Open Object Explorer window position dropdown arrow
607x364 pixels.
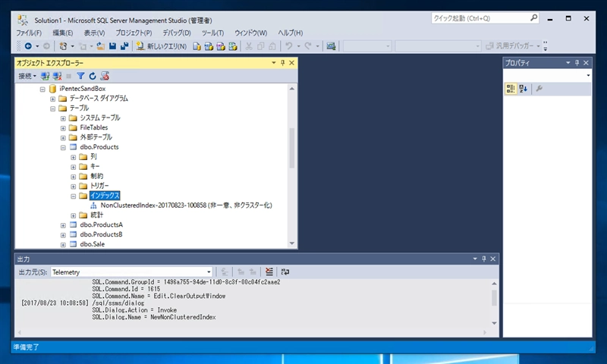click(x=274, y=63)
